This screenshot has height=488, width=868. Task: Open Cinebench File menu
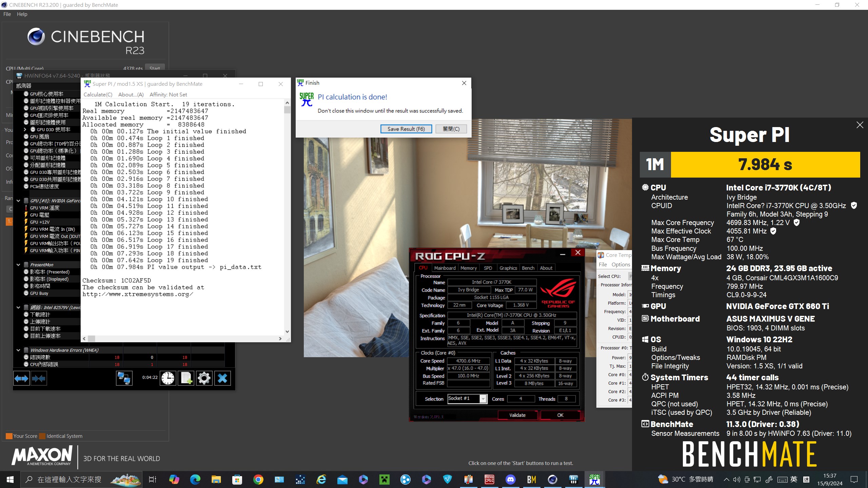[x=7, y=14]
